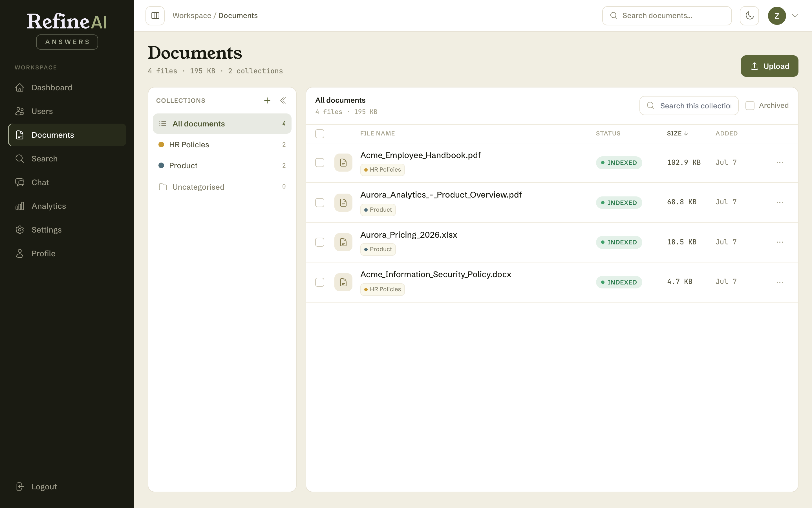Open the Users page
The height and width of the screenshot is (508, 812).
(67, 111)
